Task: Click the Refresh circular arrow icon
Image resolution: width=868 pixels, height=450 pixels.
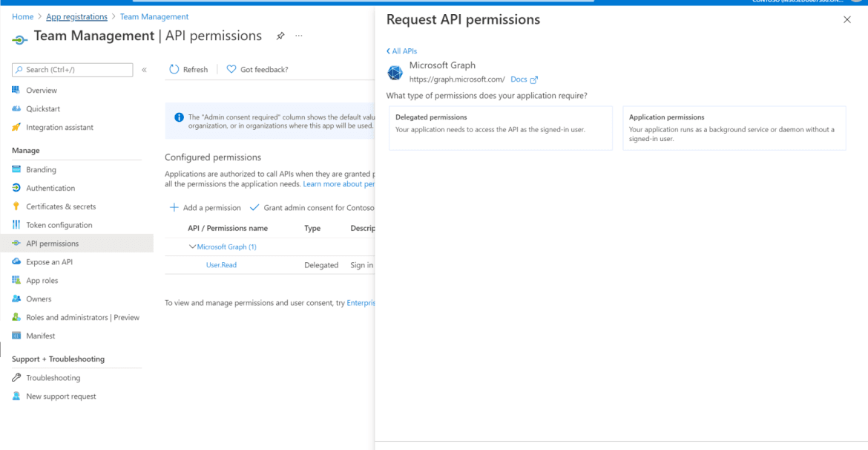Action: click(x=174, y=69)
